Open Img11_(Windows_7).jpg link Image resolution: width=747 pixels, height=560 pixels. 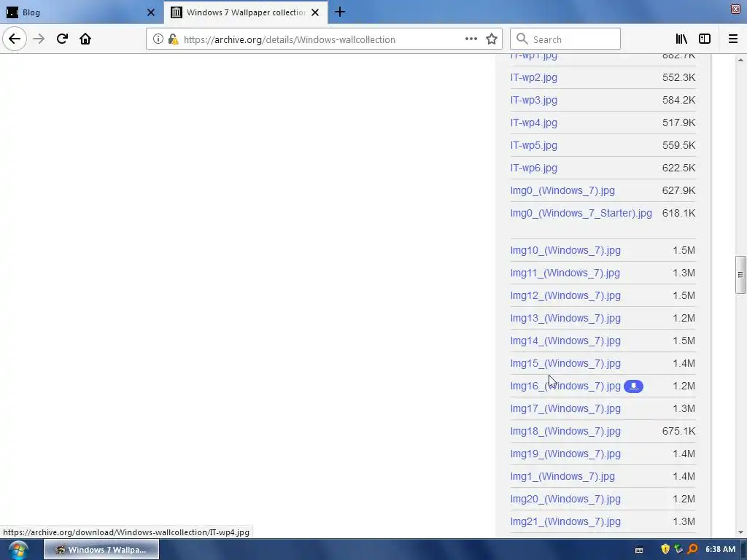point(565,273)
